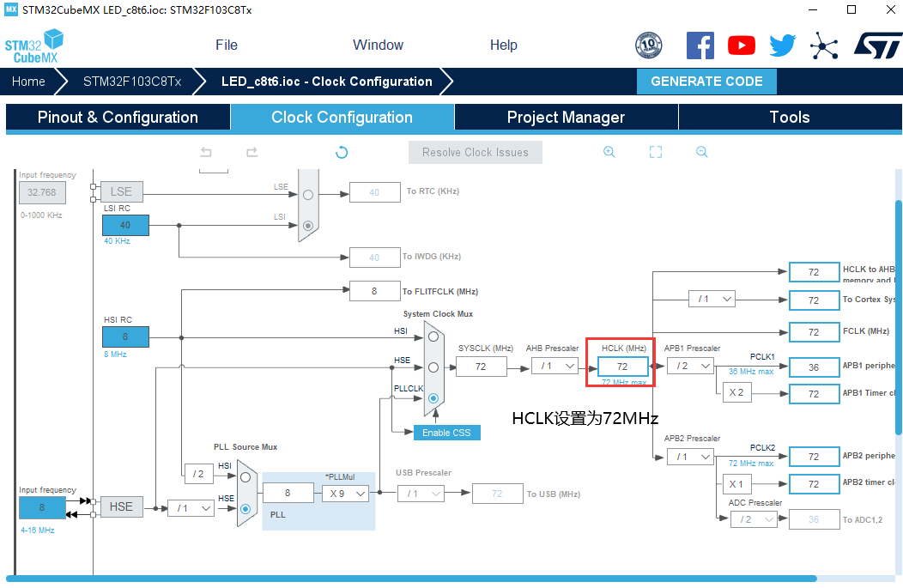Viewport: 903px width, 588px height.
Task: Click the GENERATE CODE button
Action: tap(706, 82)
